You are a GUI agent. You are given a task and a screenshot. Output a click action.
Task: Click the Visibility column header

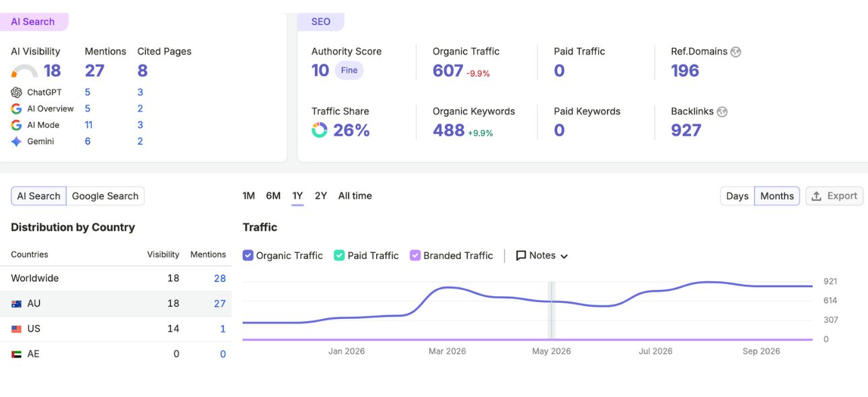164,254
